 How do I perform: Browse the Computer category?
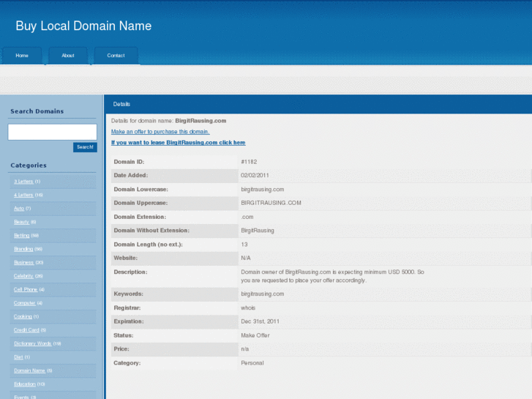click(24, 303)
